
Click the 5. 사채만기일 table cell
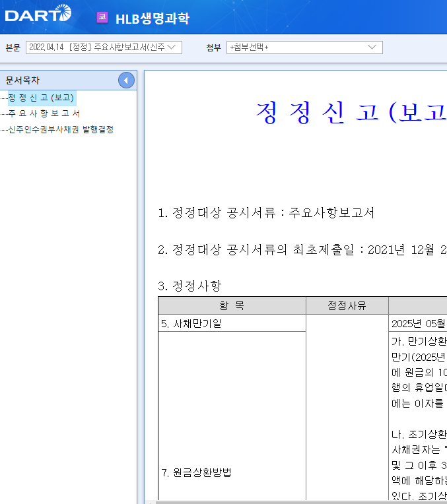pos(232,323)
